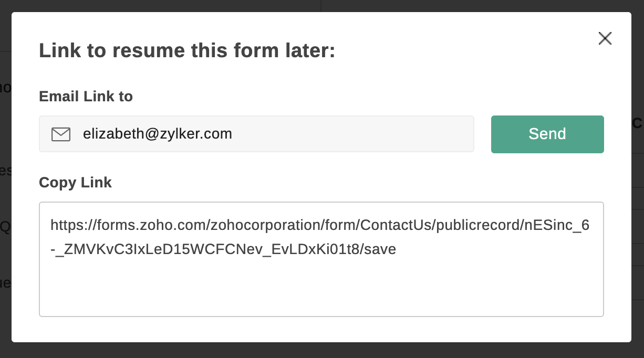Focus the email address input field
Screen dimensions: 644x358
(273, 134)
